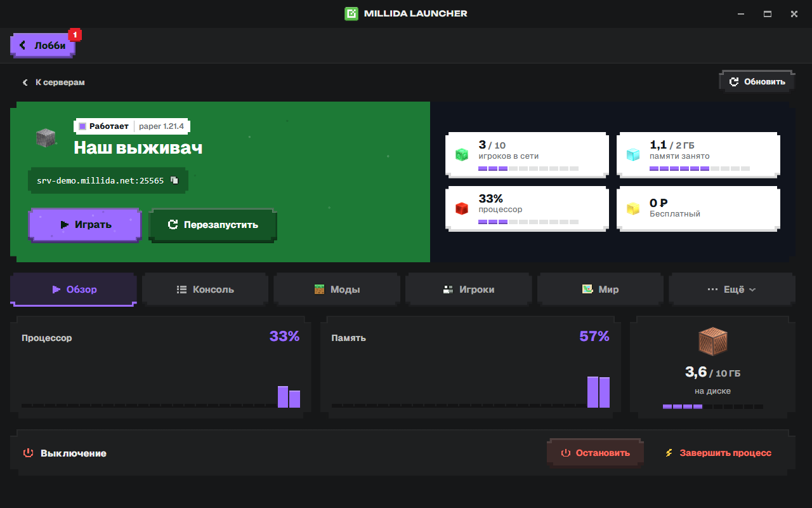Viewport: 812px width, 508px height.
Task: Click the power icon next to Выключение
Action: [28, 453]
